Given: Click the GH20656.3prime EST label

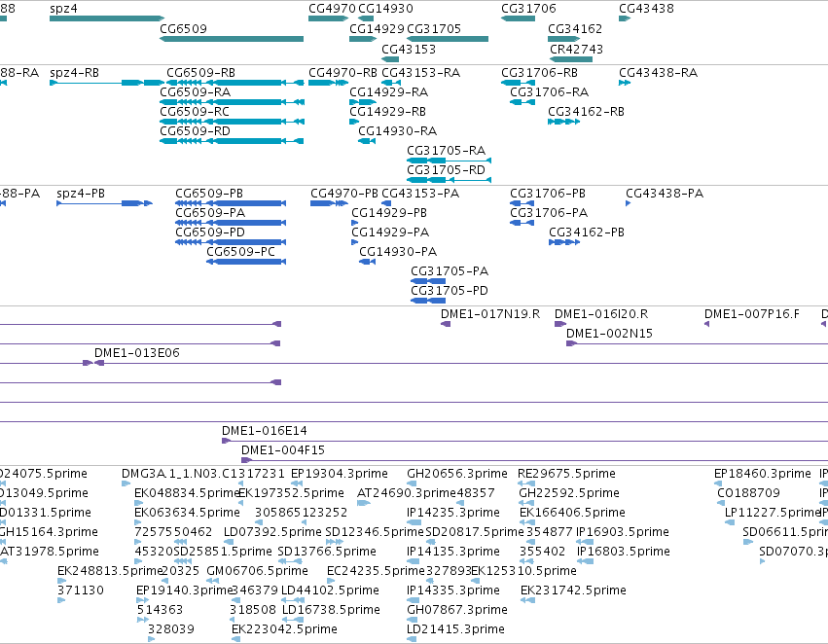Looking at the screenshot, I should click(457, 474).
